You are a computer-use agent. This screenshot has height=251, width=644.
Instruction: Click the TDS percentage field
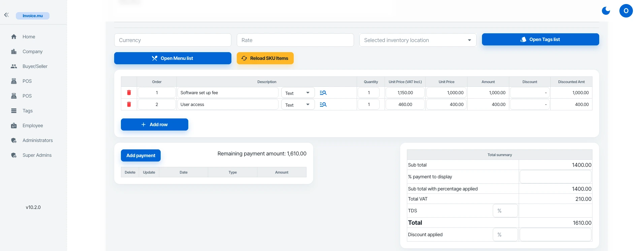tap(505, 211)
